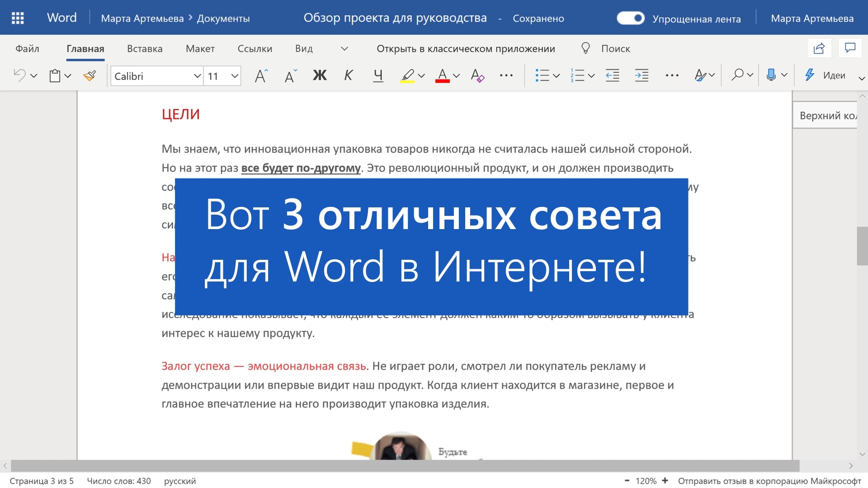Switch to the Главная tab
The image size is (868, 488).
point(85,48)
